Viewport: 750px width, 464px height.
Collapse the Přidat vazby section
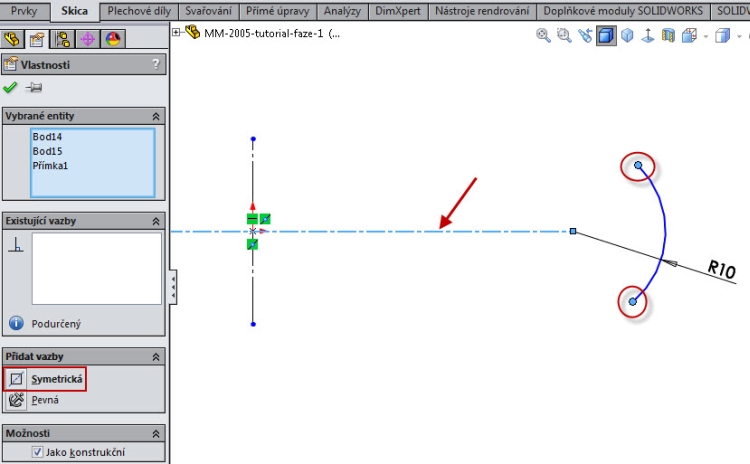point(156,357)
